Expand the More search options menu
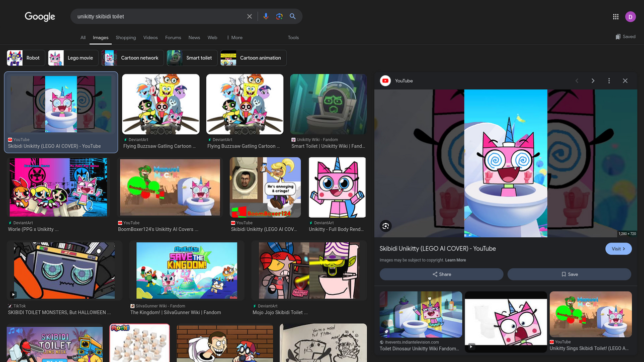The width and height of the screenshot is (644, 362). pyautogui.click(x=234, y=38)
